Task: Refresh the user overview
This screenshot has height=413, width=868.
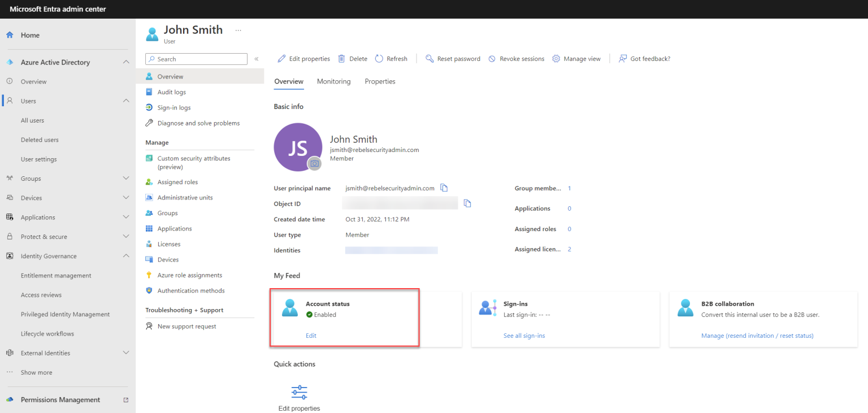Action: coord(391,58)
